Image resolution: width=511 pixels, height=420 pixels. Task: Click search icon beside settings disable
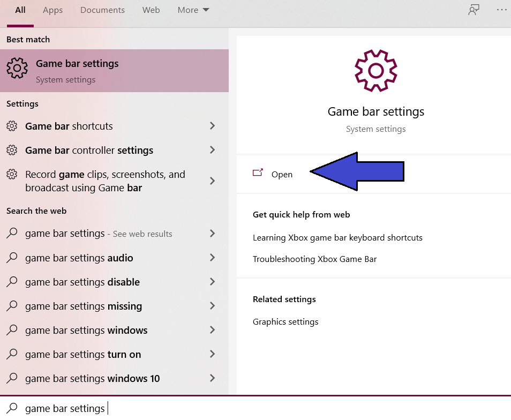click(12, 282)
